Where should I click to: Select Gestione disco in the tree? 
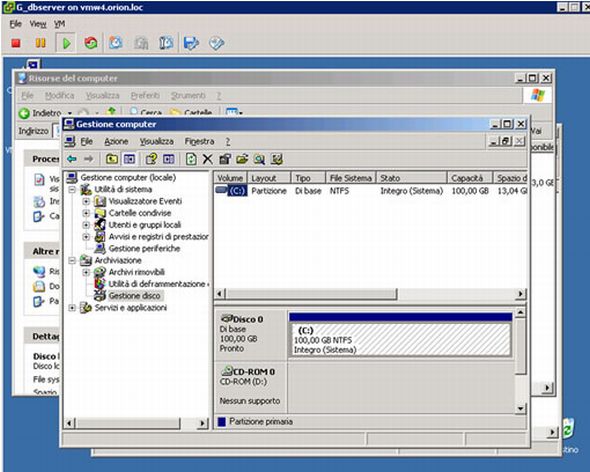point(134,296)
